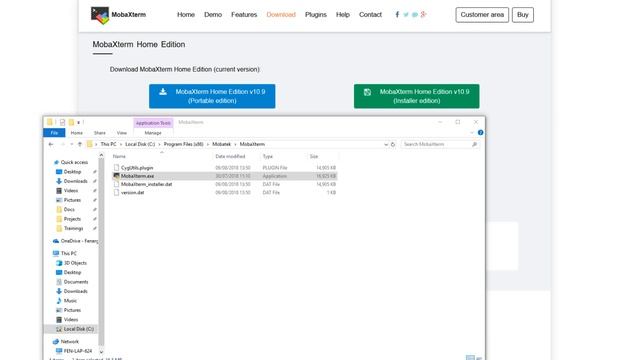
Task: Open the Features page in the website nav
Action: [244, 15]
